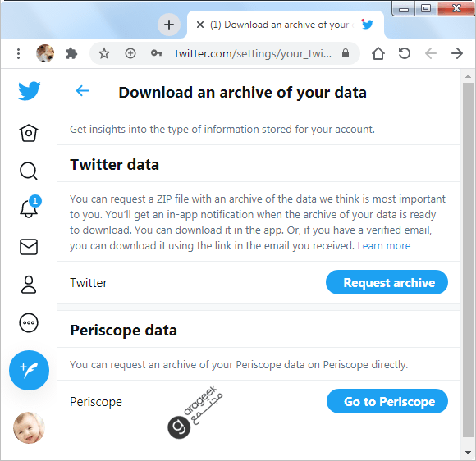Open the Messages envelope icon
Viewport: 476px width, 461px height.
click(29, 247)
